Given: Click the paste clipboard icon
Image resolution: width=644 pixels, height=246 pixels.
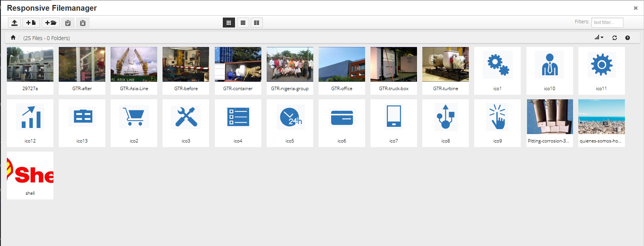Looking at the screenshot, I should point(68,23).
